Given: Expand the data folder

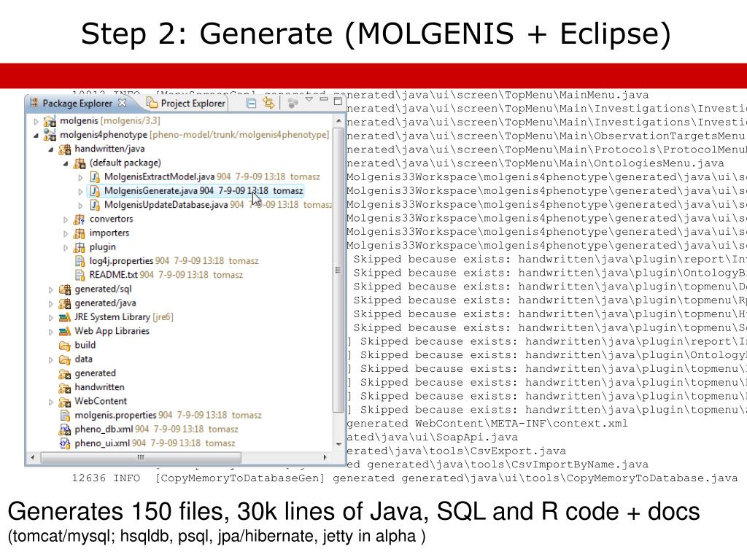Looking at the screenshot, I should click(x=50, y=359).
